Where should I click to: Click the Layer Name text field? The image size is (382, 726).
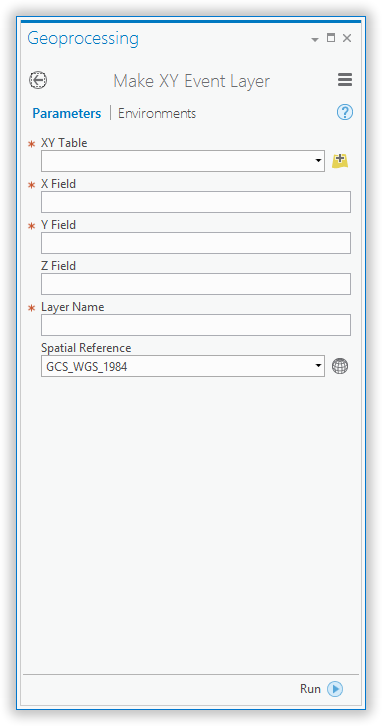tap(196, 325)
